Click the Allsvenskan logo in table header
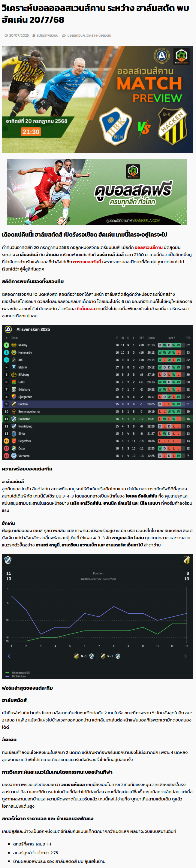Screen dimensions: 196x868 [x=8, y=329]
